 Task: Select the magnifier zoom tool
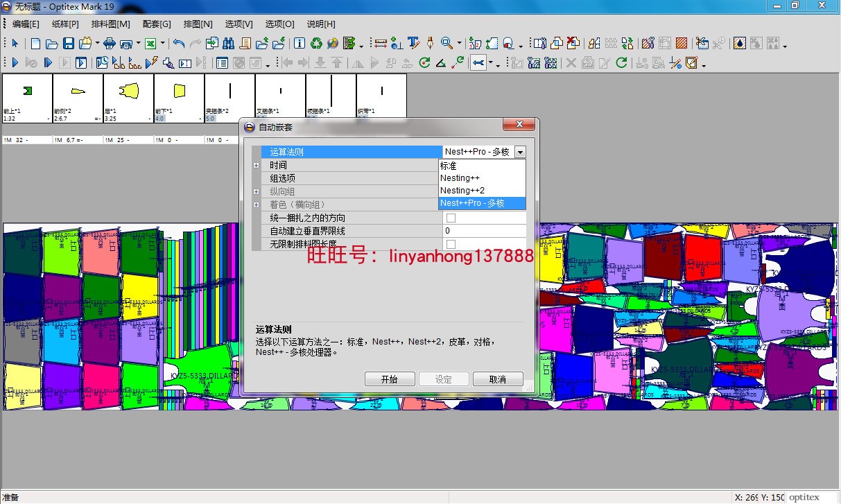click(x=446, y=43)
